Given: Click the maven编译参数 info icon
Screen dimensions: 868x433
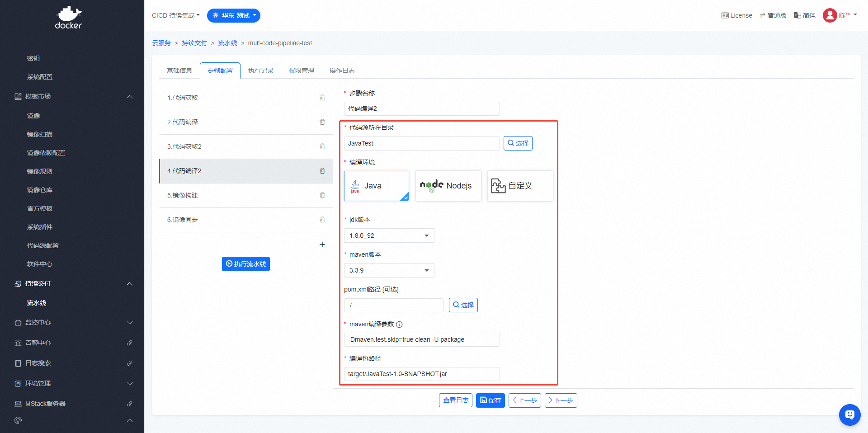Looking at the screenshot, I should 399,325.
